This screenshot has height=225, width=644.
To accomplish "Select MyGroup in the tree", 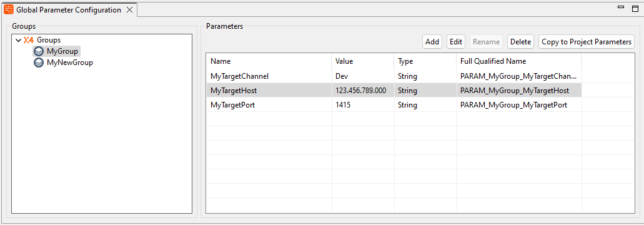I will tap(63, 51).
